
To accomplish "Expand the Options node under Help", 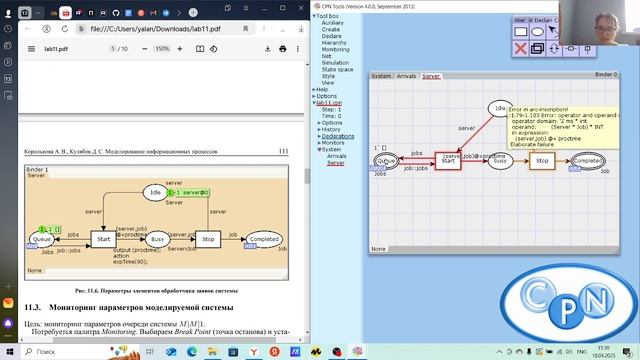I will 314,96.
